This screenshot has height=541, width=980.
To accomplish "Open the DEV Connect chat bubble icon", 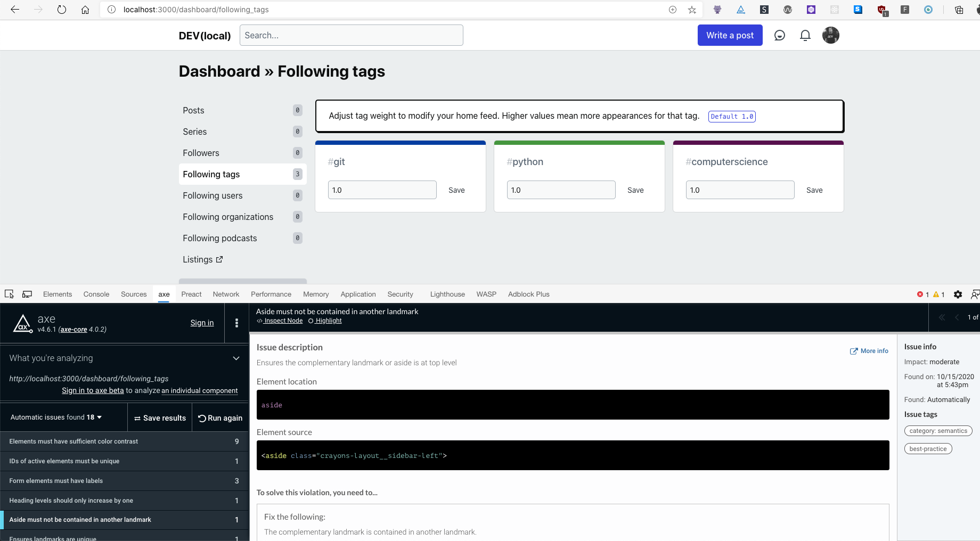I will (x=779, y=35).
